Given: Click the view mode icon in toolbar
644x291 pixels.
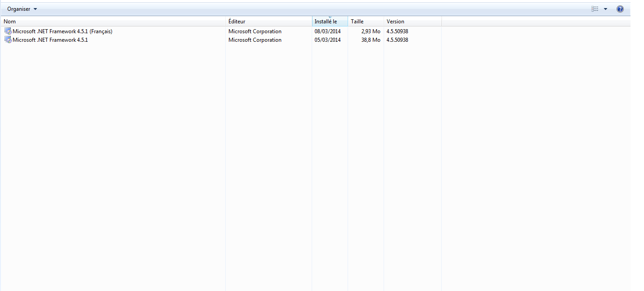Looking at the screenshot, I should click(595, 9).
